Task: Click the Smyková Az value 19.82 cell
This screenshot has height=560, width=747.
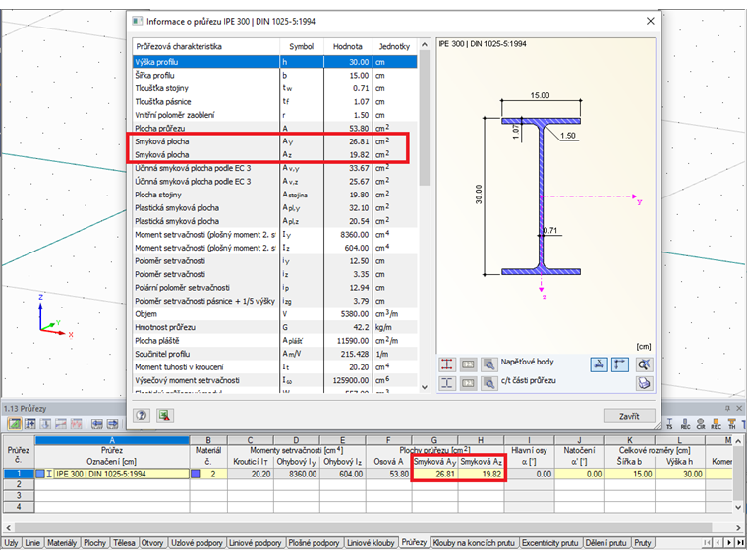Action: [482, 474]
